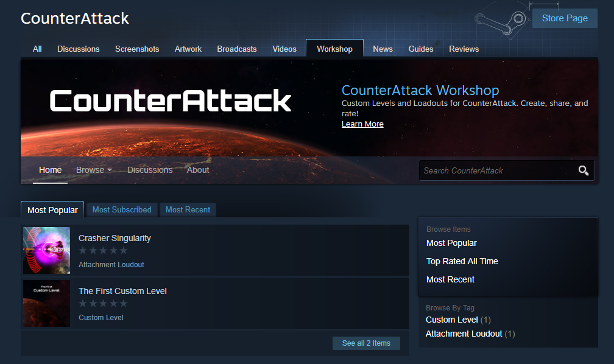Open Crasher Singularity thumbnail image
This screenshot has height=364, width=614.
click(46, 250)
